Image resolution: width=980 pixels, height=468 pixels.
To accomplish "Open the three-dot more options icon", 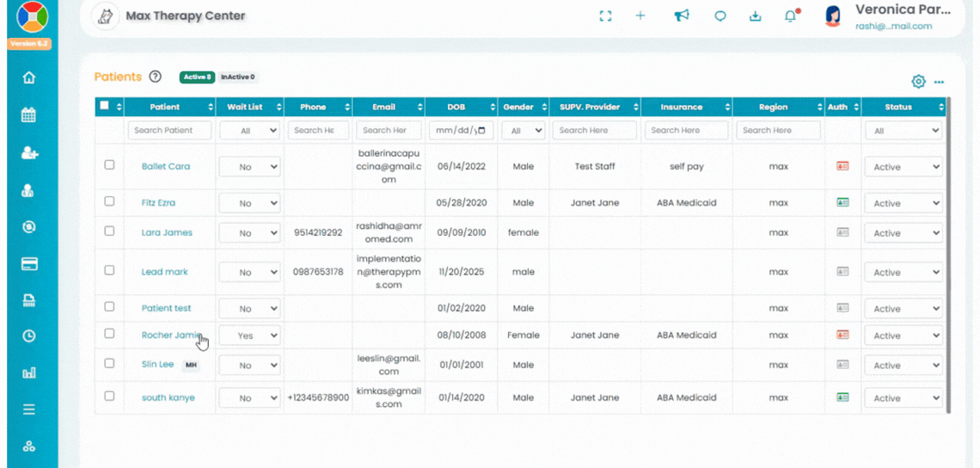I will 939,82.
